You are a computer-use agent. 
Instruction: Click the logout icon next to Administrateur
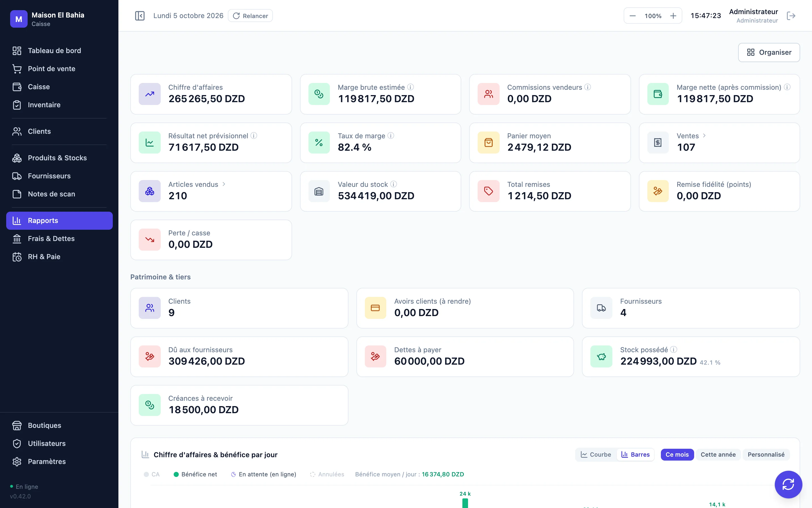tap(791, 16)
